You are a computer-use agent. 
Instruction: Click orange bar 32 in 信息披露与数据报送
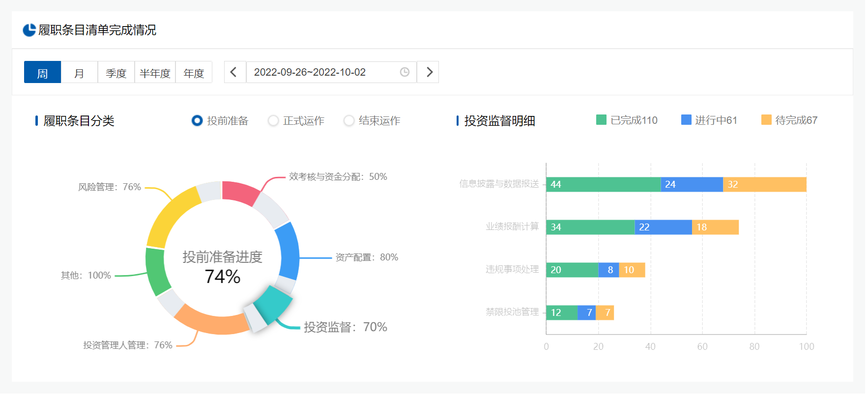click(x=765, y=184)
